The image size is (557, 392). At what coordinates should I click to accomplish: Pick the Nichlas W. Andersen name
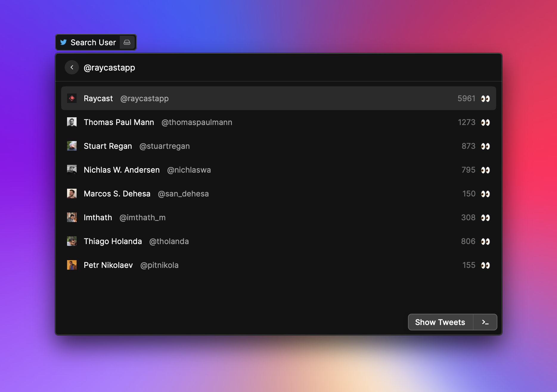(x=122, y=170)
